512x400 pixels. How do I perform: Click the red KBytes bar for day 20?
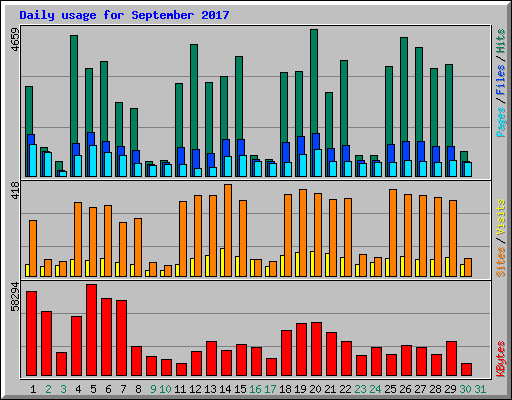tap(317, 349)
